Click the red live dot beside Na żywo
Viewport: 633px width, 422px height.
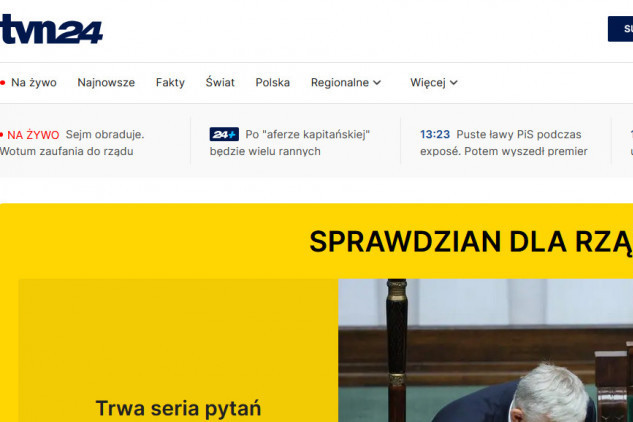point(3,83)
